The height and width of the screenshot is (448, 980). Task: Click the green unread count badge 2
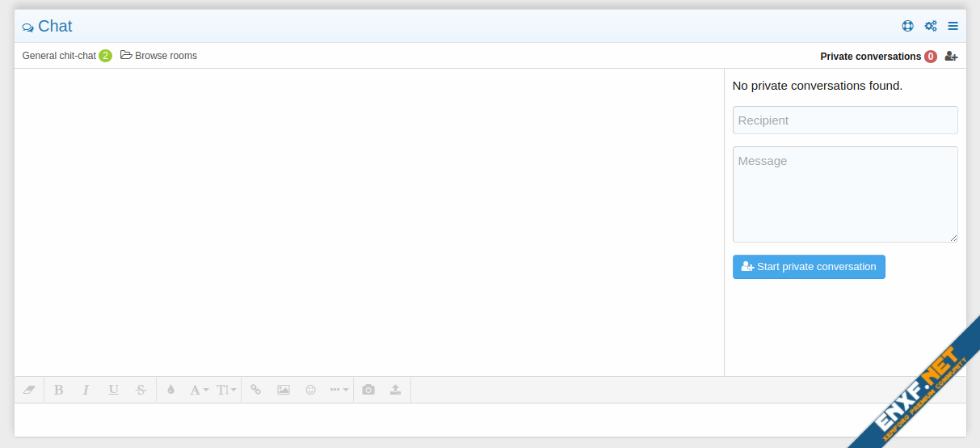(105, 56)
